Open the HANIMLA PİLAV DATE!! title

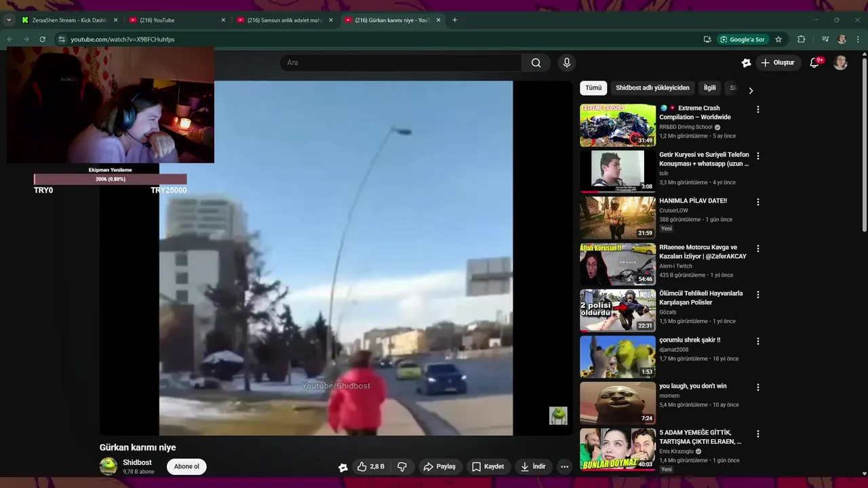692,201
